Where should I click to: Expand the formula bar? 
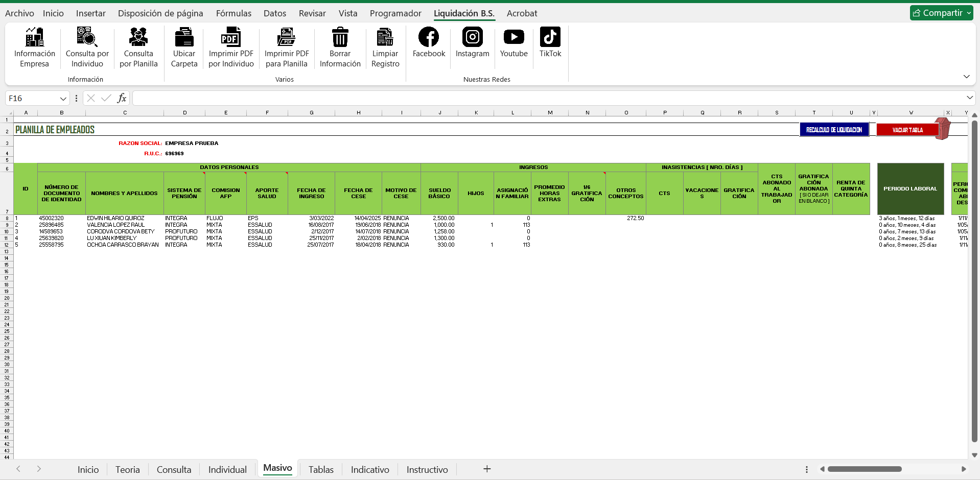969,98
